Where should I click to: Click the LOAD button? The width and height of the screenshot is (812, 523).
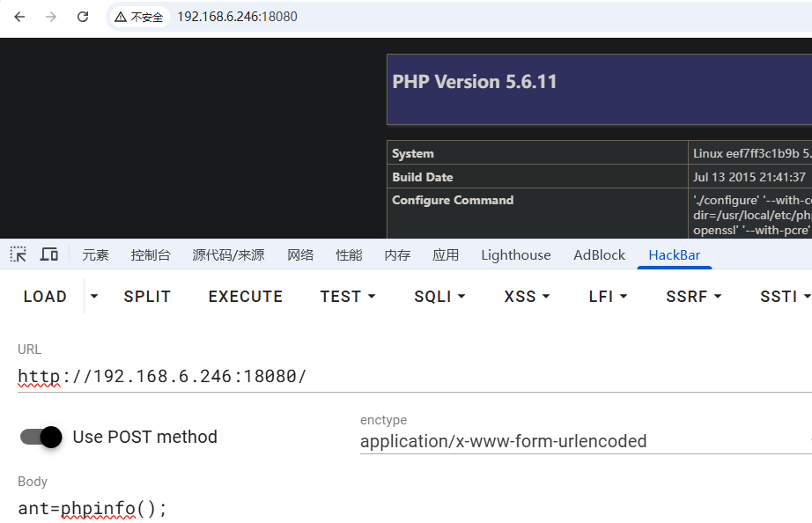(45, 297)
